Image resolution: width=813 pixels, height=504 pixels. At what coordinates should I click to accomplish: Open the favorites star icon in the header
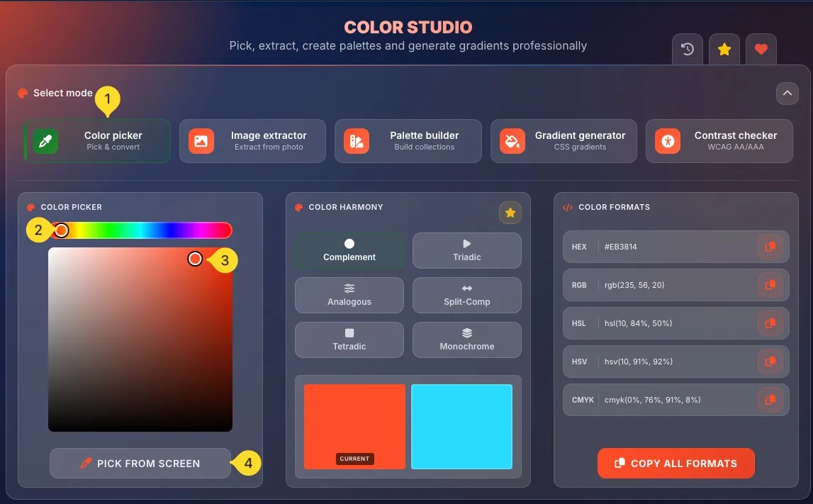tap(724, 49)
